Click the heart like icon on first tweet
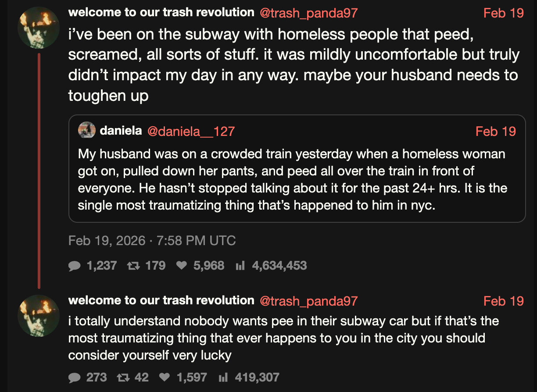This screenshot has height=392, width=537. click(181, 266)
